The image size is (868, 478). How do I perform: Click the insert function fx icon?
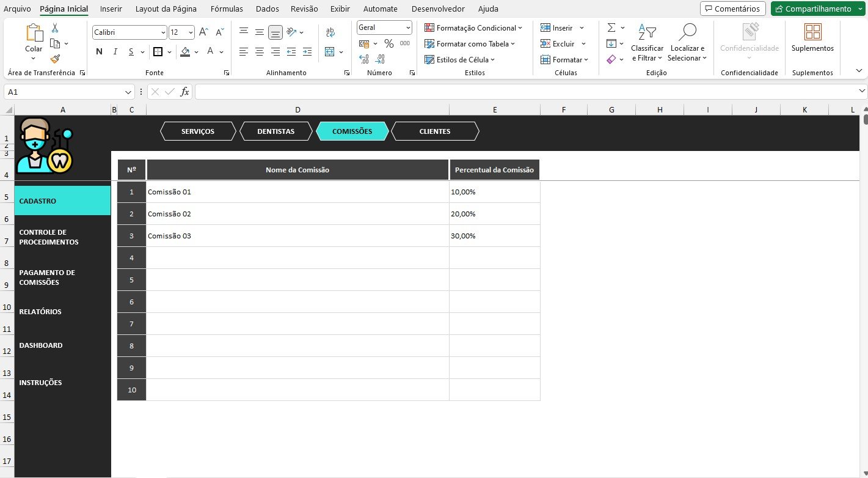184,92
